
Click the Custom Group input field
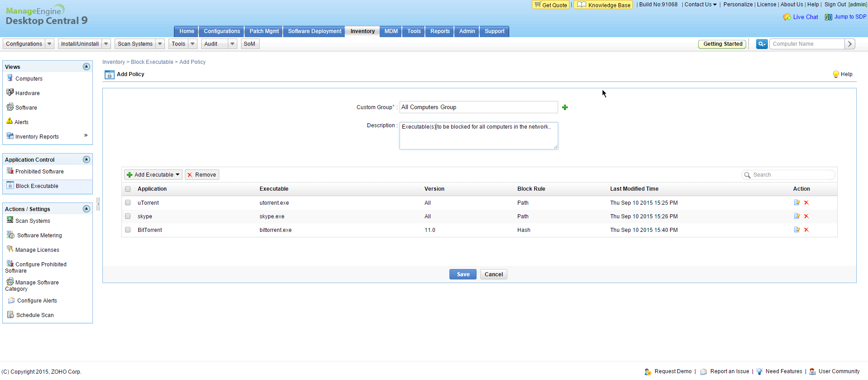(478, 107)
